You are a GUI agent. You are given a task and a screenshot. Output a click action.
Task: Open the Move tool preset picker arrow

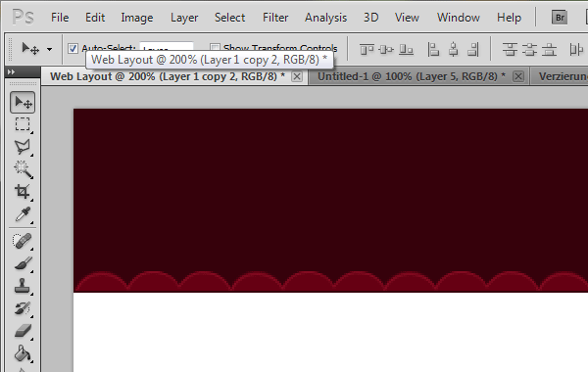coord(50,49)
